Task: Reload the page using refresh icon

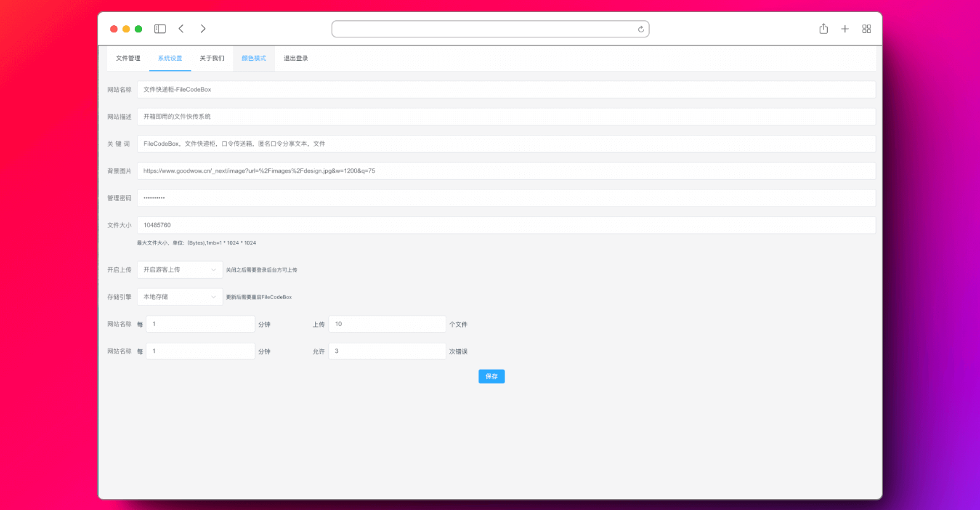Action: pos(641,29)
